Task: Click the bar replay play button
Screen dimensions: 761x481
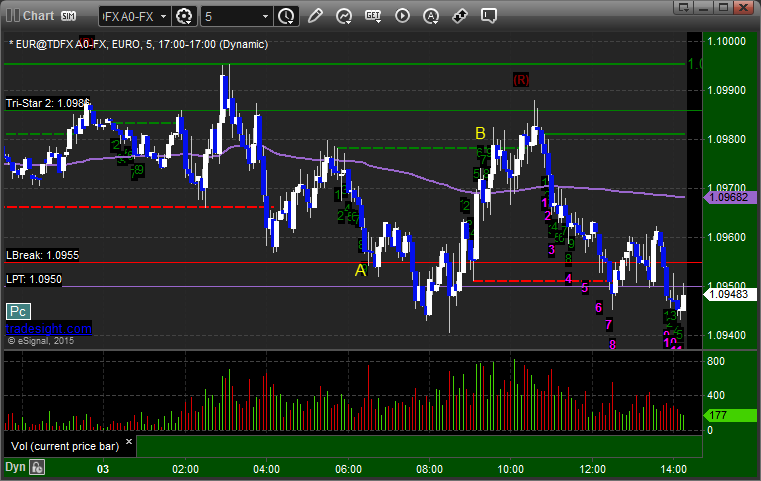Action: pyautogui.click(x=402, y=16)
